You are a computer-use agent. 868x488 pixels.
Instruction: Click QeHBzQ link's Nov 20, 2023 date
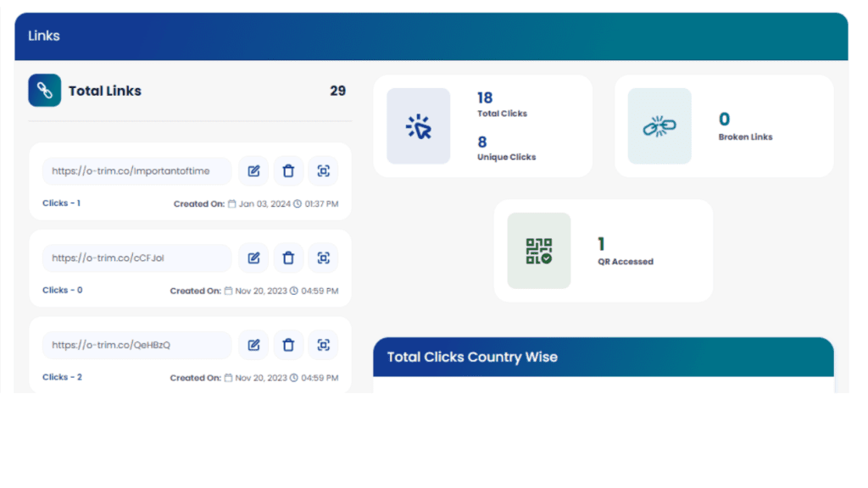(x=261, y=377)
